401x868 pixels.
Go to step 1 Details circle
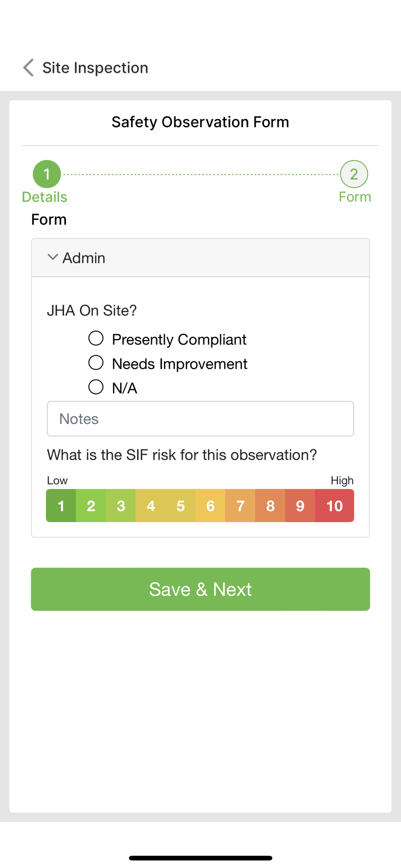(47, 174)
